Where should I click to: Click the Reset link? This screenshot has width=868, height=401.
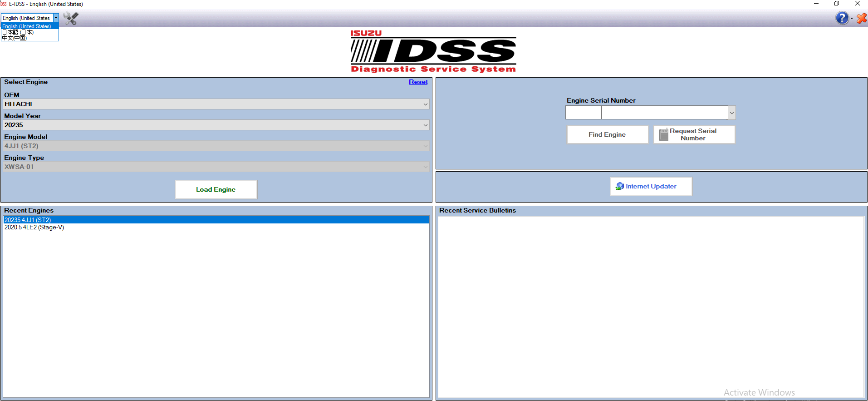[x=418, y=82]
